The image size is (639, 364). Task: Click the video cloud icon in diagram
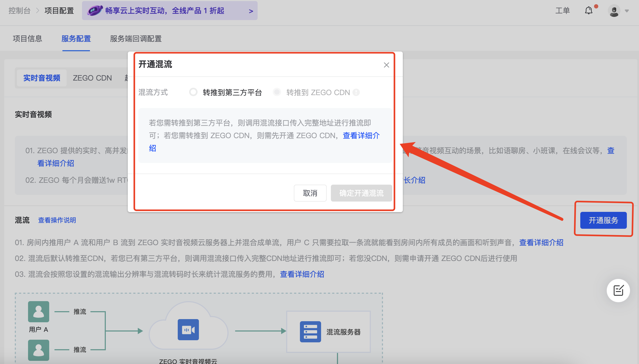(188, 330)
